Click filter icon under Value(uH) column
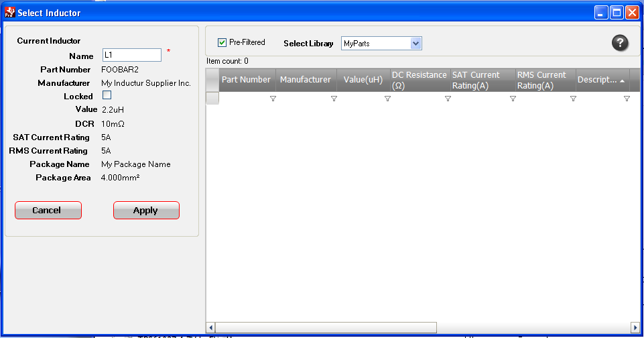 pos(387,99)
